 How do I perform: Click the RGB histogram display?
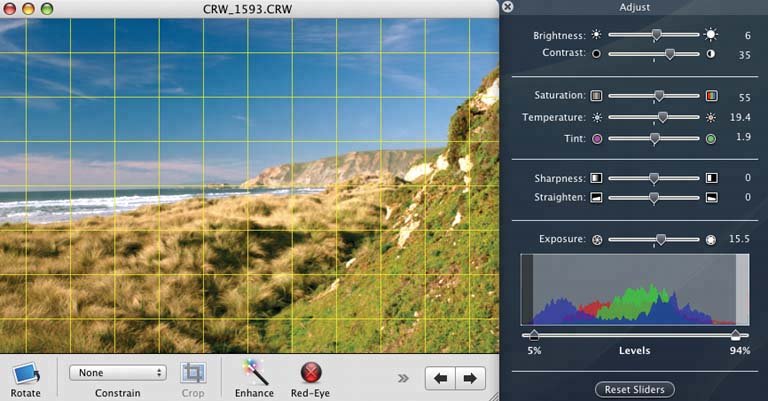(635, 289)
